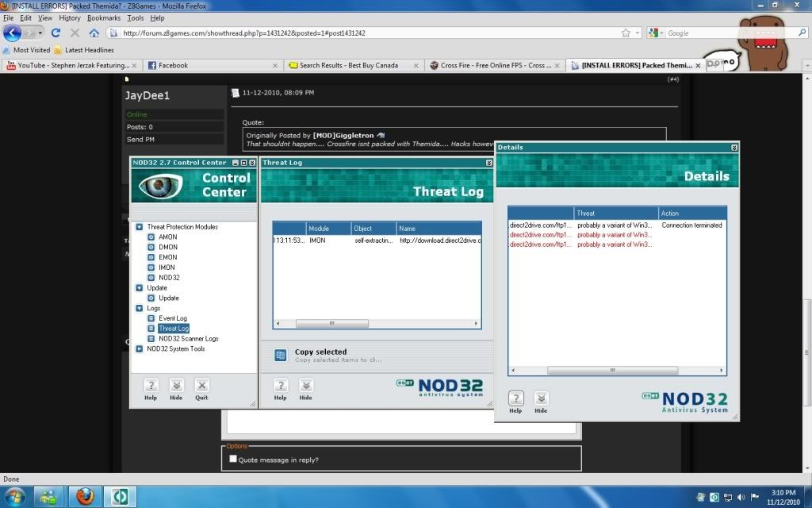
Task: Select Event Log in tree
Action: pos(172,318)
